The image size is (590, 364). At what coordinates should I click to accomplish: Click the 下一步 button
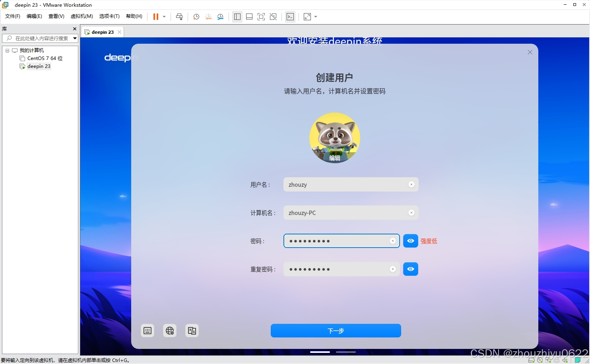[336, 331]
